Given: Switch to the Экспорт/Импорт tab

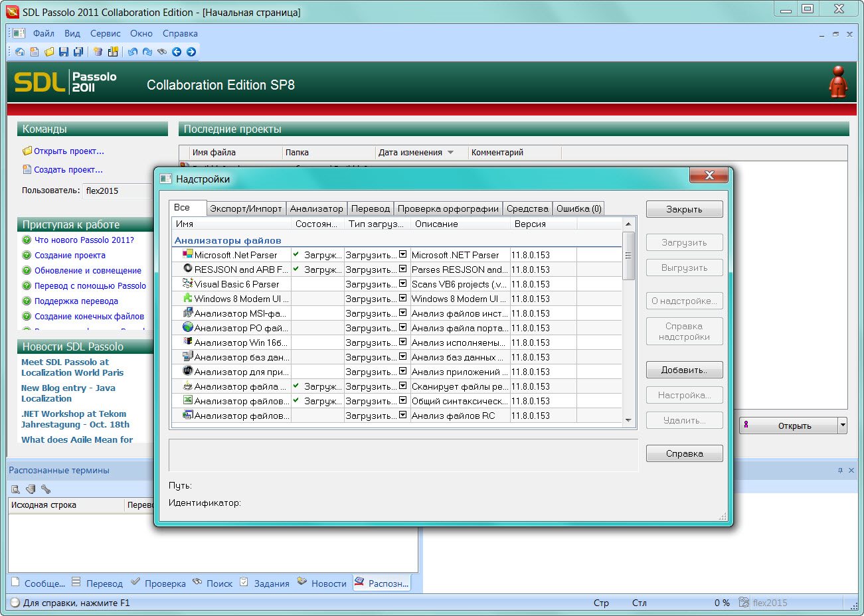Looking at the screenshot, I should [x=246, y=208].
